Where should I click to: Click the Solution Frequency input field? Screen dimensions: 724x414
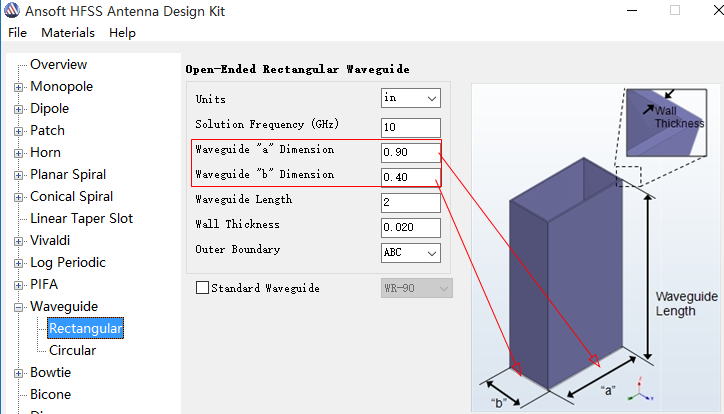click(x=410, y=127)
